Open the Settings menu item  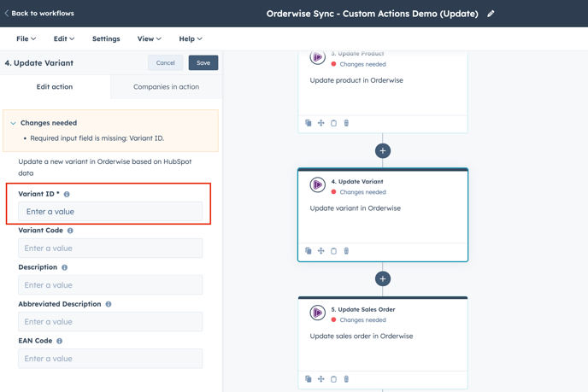pyautogui.click(x=106, y=38)
